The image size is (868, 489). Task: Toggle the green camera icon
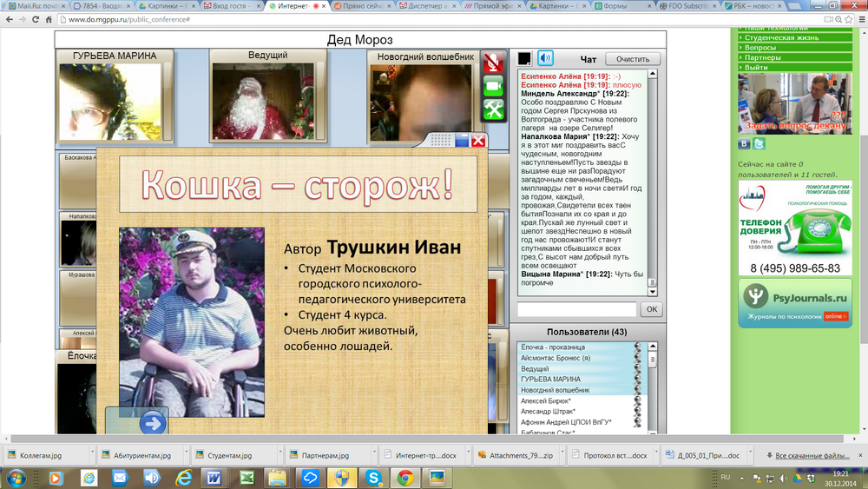pyautogui.click(x=493, y=86)
